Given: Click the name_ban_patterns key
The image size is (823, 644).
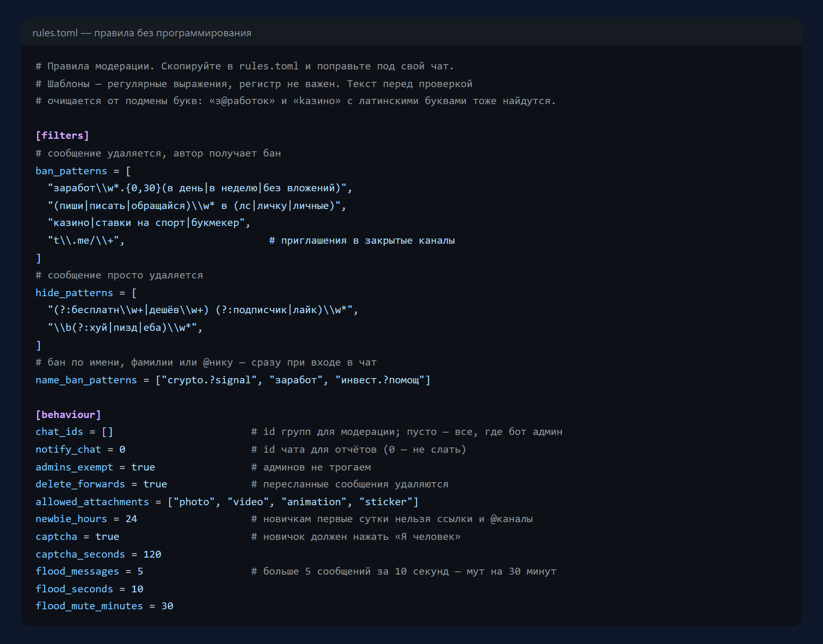Looking at the screenshot, I should (86, 380).
